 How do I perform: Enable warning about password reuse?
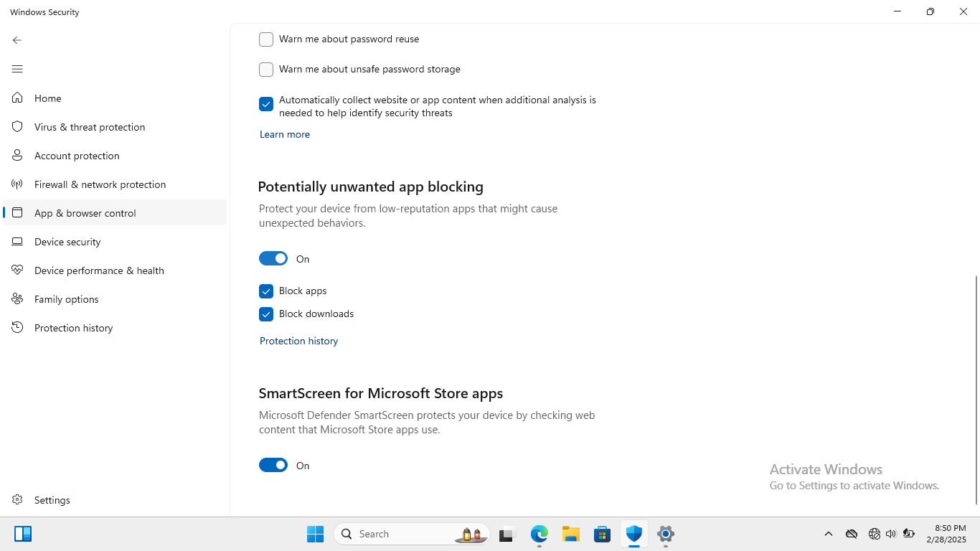(266, 39)
